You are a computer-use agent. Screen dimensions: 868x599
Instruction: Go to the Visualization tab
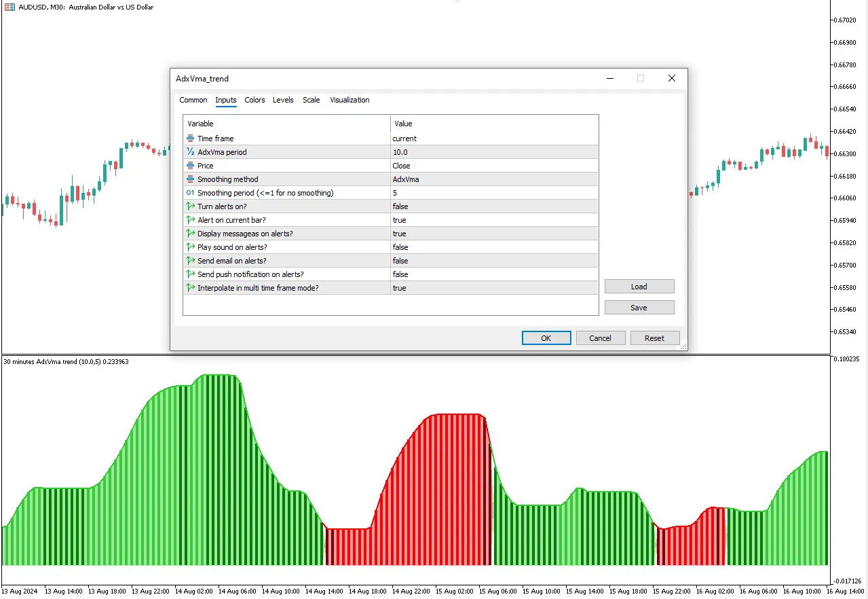pyautogui.click(x=350, y=100)
